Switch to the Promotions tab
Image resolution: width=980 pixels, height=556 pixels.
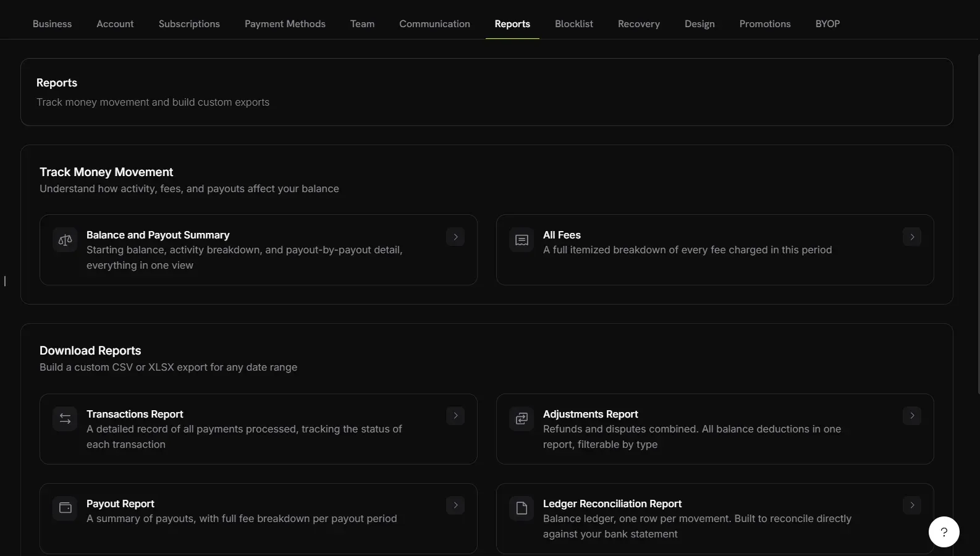tap(765, 23)
